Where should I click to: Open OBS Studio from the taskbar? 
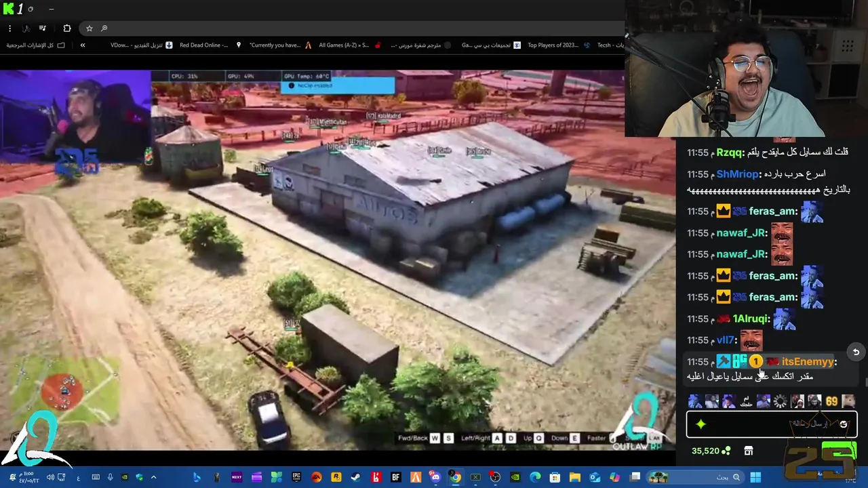click(x=495, y=477)
